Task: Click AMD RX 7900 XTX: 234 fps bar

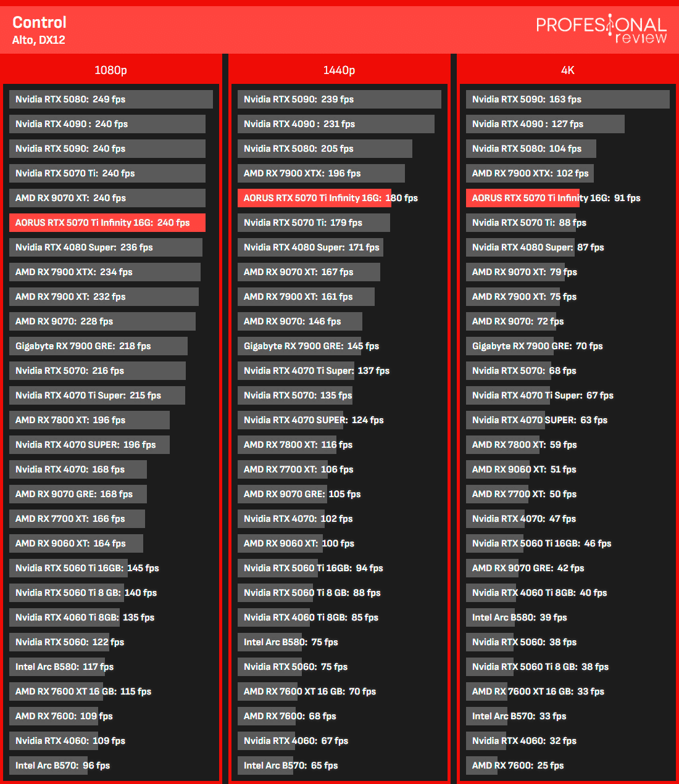Action: click(105, 272)
